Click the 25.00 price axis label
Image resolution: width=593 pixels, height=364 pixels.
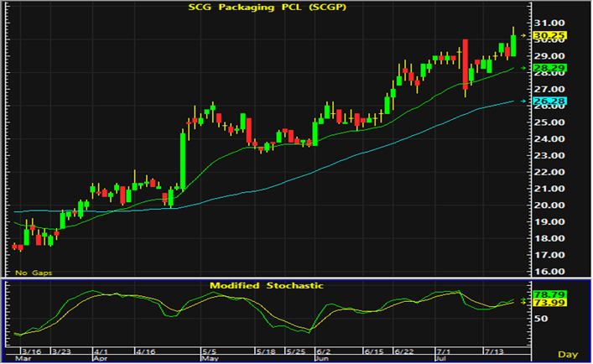(x=549, y=122)
